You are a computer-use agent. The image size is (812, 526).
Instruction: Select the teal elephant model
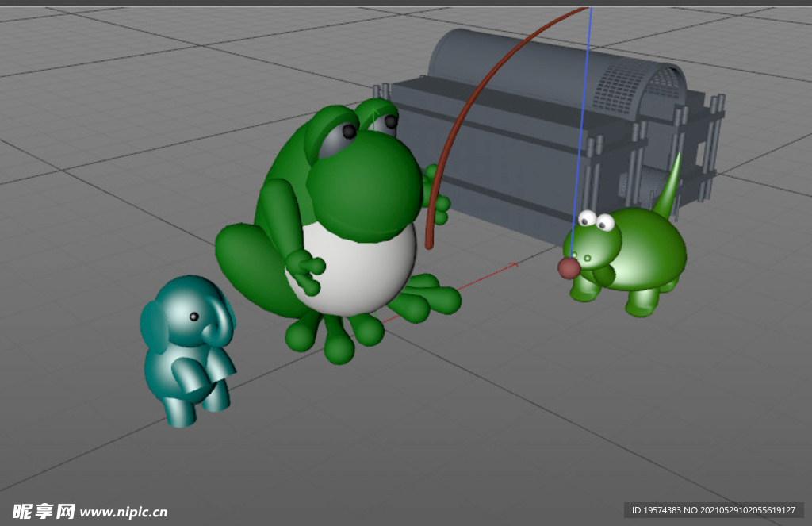(x=188, y=351)
